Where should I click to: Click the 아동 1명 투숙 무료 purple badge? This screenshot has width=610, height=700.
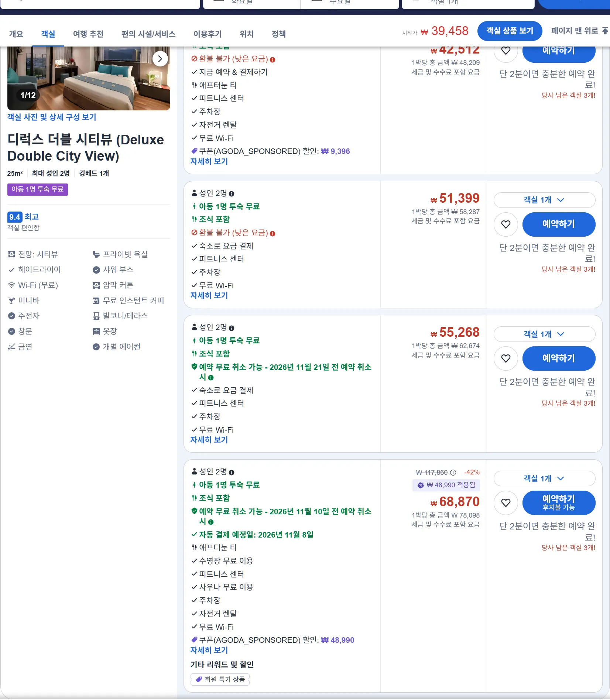coord(38,189)
